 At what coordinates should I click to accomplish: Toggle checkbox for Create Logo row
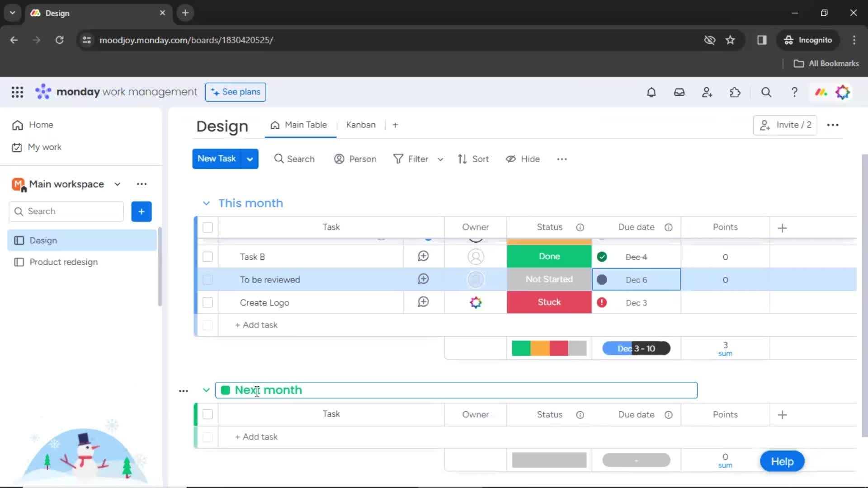(208, 302)
